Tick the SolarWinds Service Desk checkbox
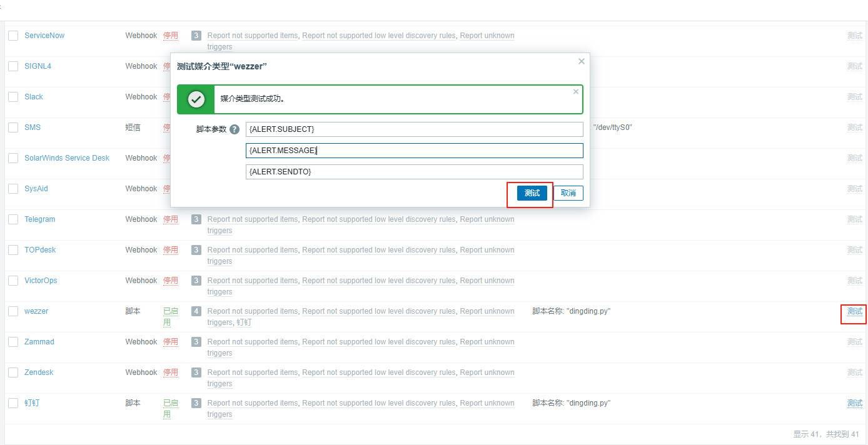 (x=13, y=158)
